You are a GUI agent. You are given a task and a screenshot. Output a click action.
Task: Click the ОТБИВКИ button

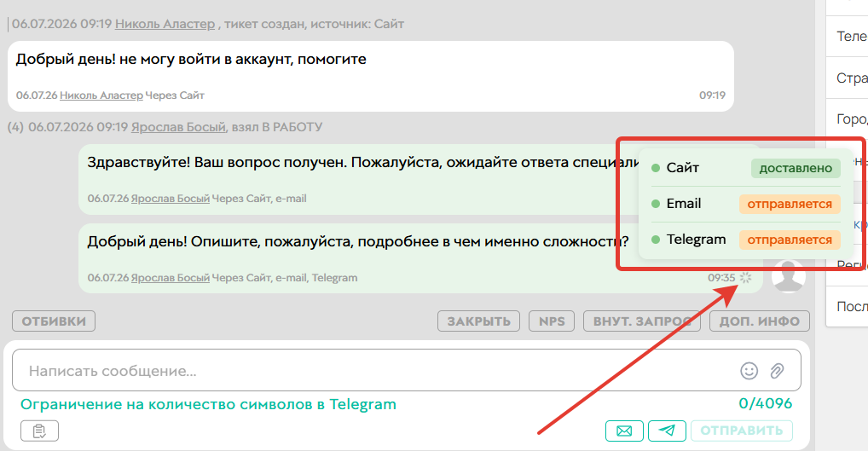pos(54,321)
